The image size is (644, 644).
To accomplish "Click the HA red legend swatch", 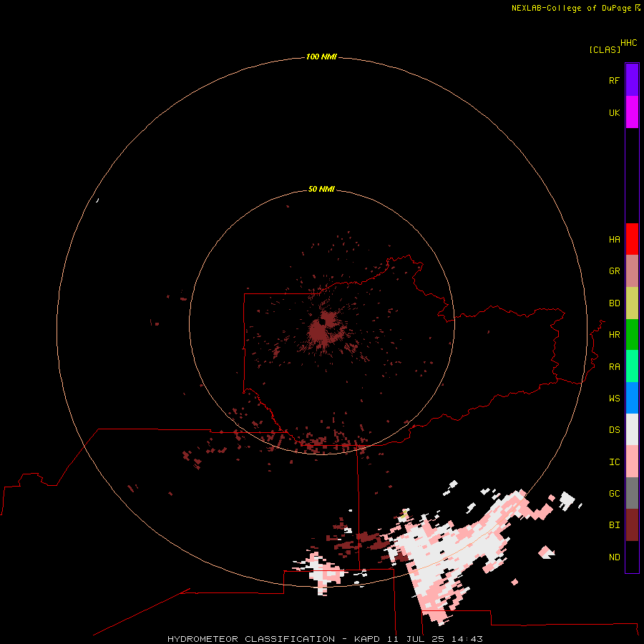I will pyautogui.click(x=632, y=239).
